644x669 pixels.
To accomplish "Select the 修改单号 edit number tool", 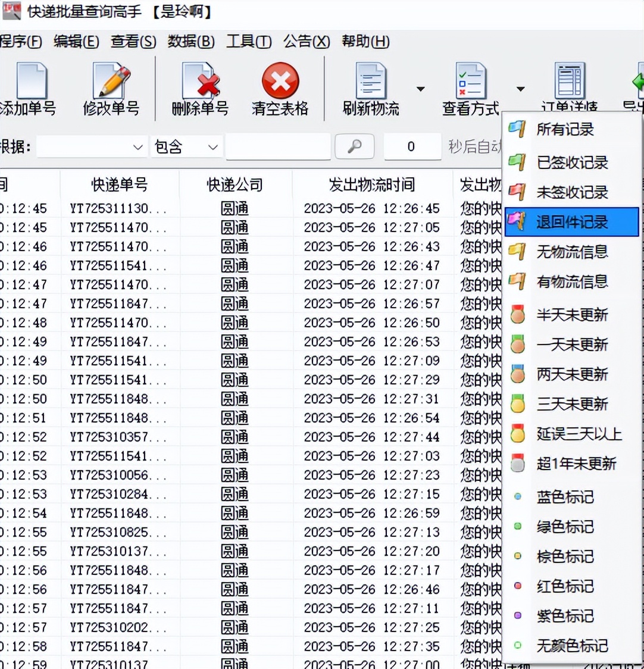I will pyautogui.click(x=111, y=89).
